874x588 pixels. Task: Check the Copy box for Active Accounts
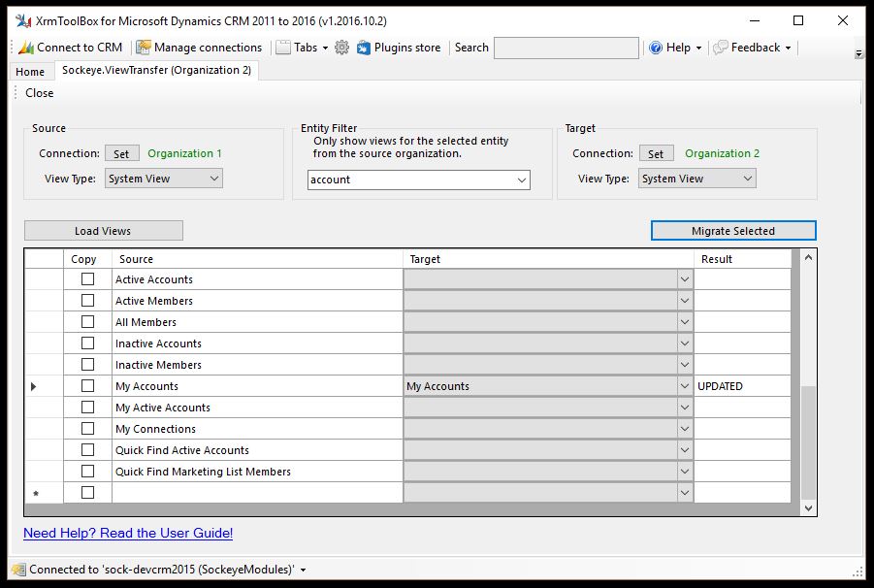click(87, 279)
